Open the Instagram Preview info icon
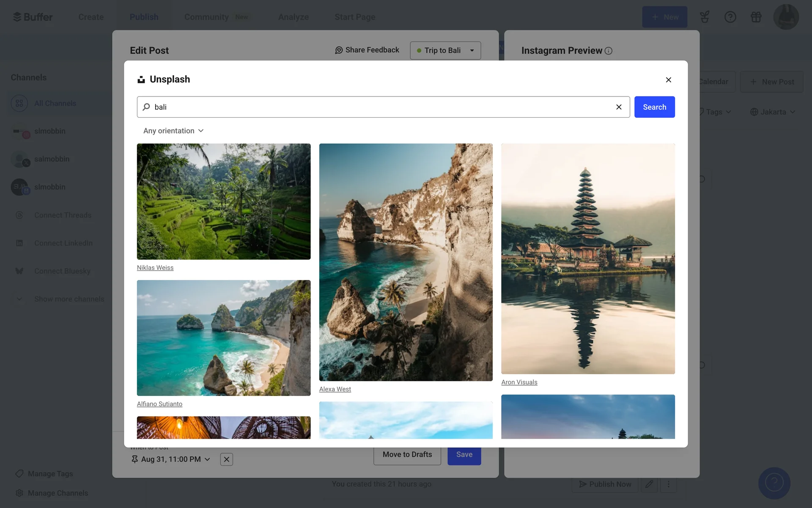 [x=609, y=51]
